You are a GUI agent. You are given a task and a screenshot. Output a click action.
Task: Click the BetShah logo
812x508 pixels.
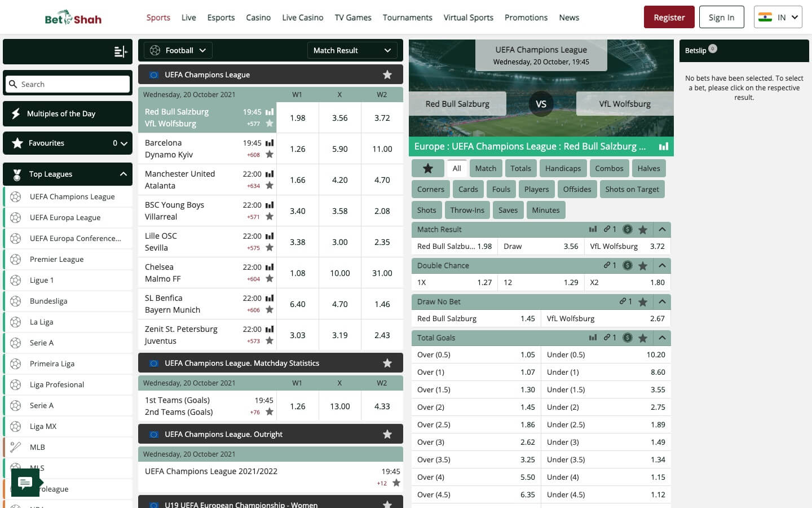(73, 17)
